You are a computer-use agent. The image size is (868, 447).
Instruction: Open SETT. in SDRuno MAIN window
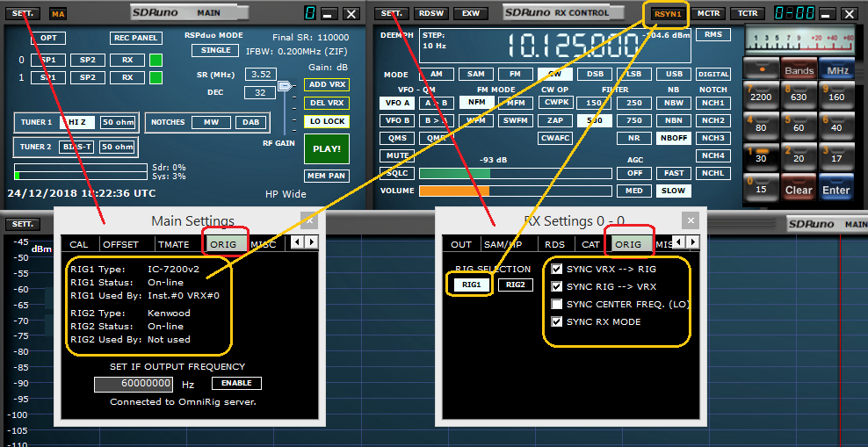(x=23, y=13)
